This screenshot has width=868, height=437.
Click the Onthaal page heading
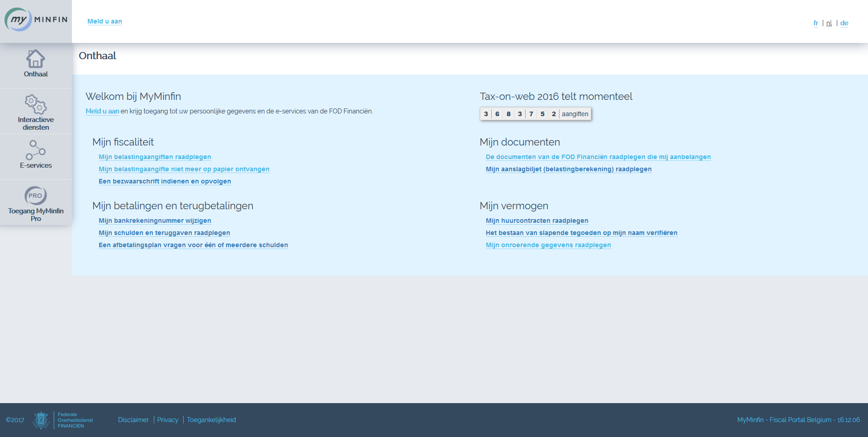coord(97,56)
